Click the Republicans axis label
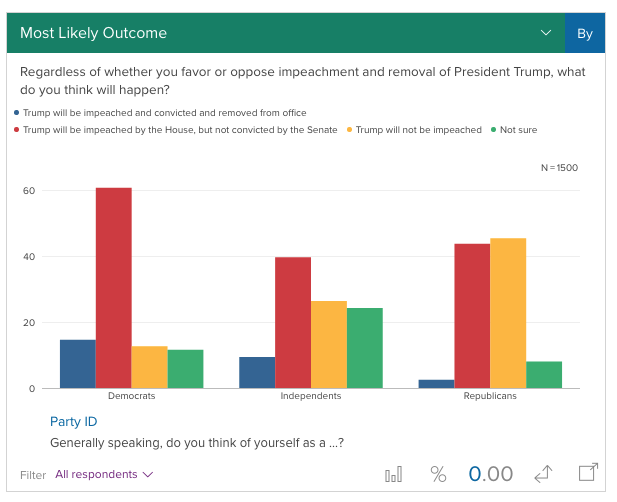Viewport: 617px width, 502px height. [490, 396]
